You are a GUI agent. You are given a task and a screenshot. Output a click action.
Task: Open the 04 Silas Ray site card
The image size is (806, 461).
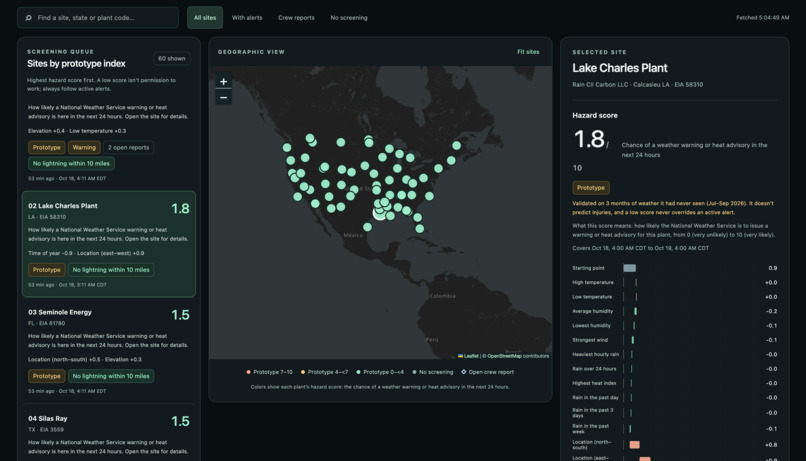[109, 434]
